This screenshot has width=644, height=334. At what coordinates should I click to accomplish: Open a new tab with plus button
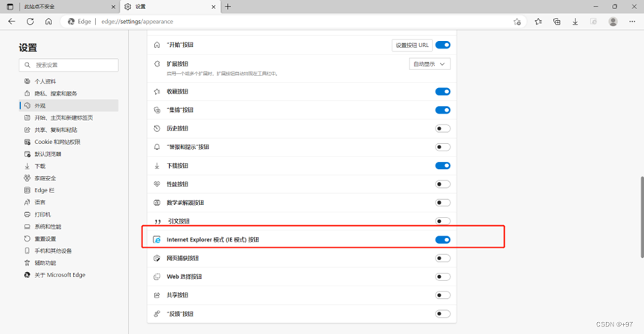click(x=228, y=7)
